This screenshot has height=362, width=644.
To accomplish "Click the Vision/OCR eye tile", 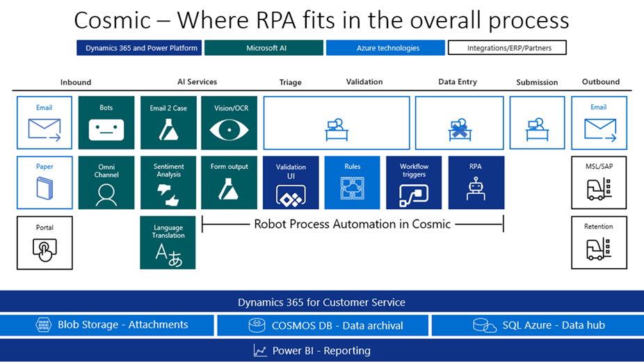I will pyautogui.click(x=230, y=123).
